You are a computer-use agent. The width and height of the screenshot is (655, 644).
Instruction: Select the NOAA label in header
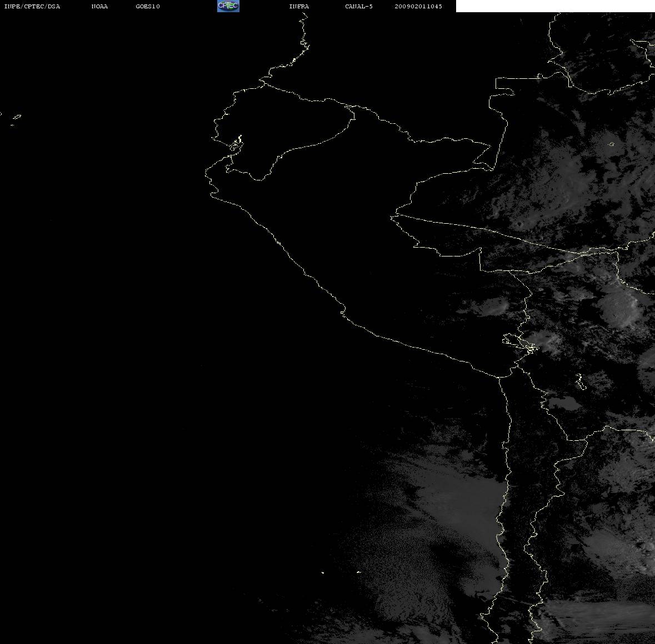click(x=99, y=6)
